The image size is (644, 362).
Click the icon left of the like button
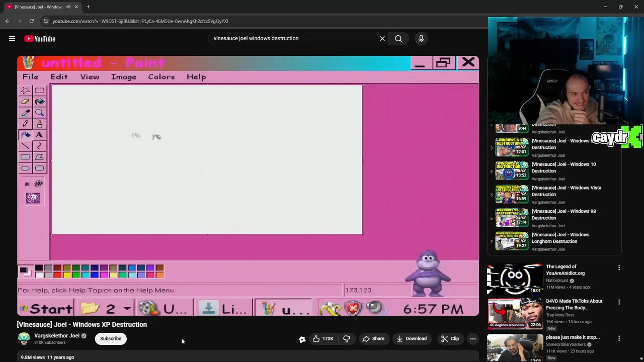pyautogui.click(x=302, y=339)
